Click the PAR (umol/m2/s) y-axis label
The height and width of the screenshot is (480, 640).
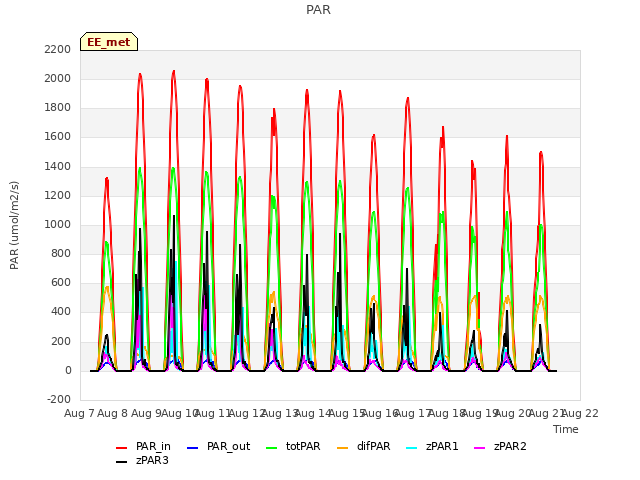(14, 225)
